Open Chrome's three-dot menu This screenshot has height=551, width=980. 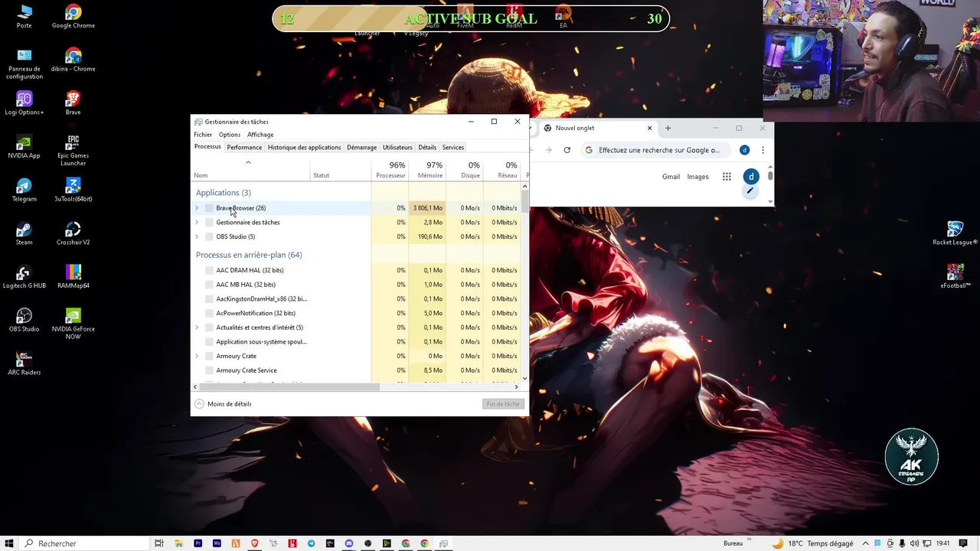pos(763,150)
